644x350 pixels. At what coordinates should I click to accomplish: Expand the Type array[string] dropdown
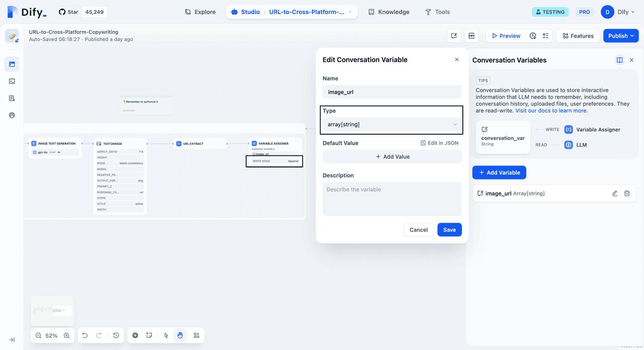point(391,124)
